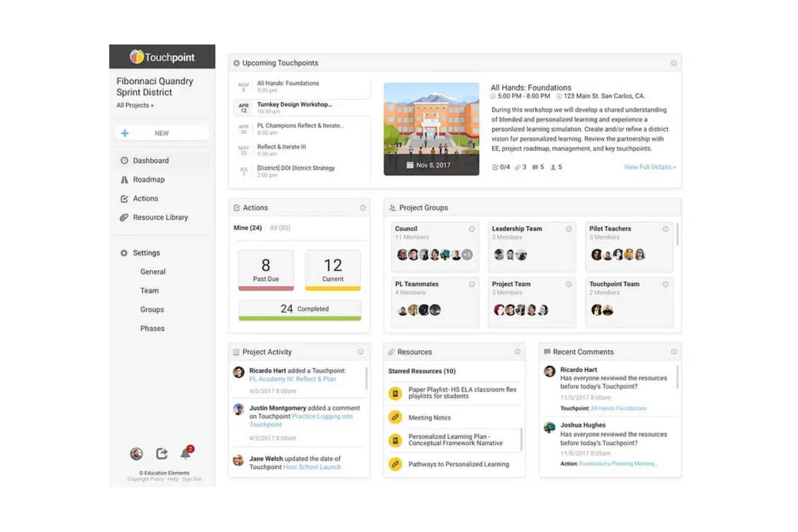Screen dimensions: 798x532
Task: Click Sign Out at the sidebar footer
Action: 192,479
